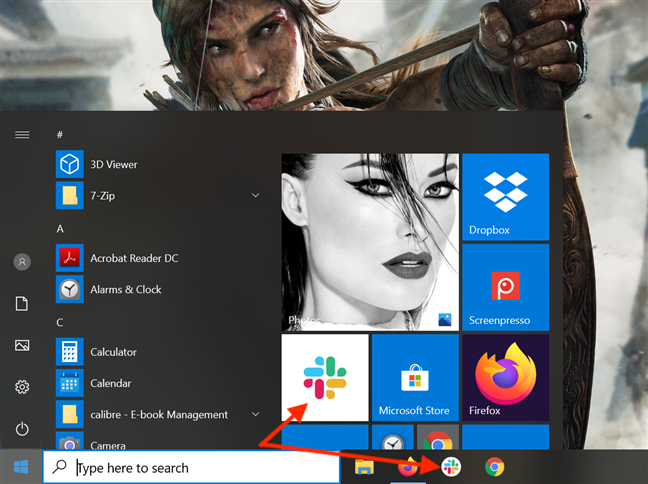Open the user account icon
Screen dimensions: 648x484
click(x=22, y=262)
